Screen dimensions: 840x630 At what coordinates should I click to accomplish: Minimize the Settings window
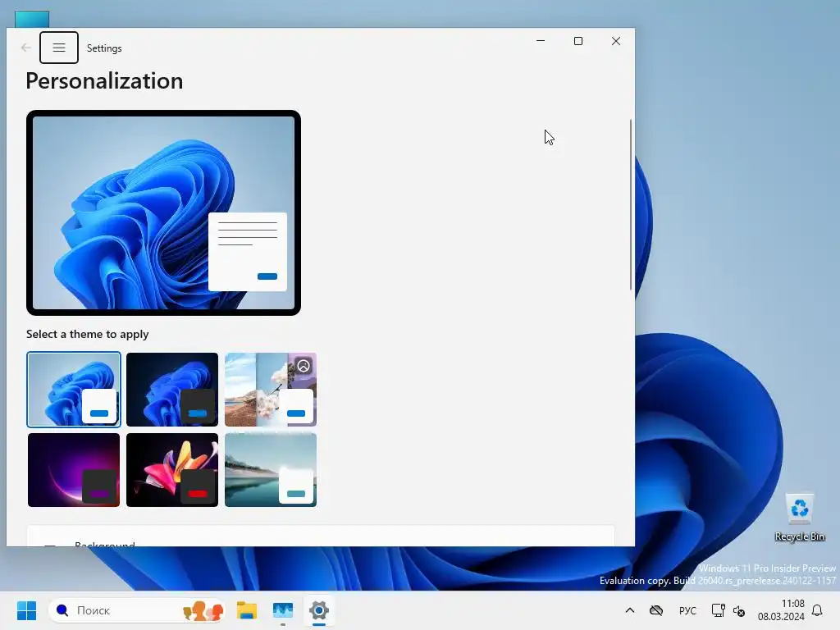tap(541, 41)
